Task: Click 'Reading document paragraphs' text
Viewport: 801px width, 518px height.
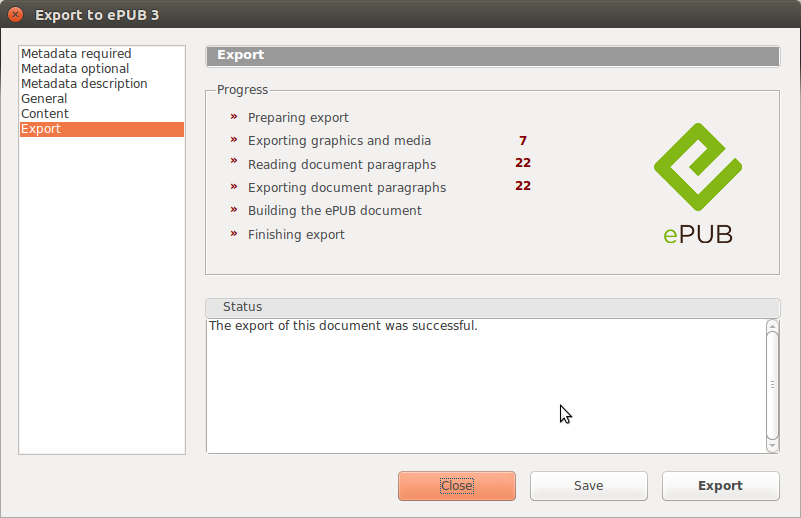Action: [x=342, y=164]
